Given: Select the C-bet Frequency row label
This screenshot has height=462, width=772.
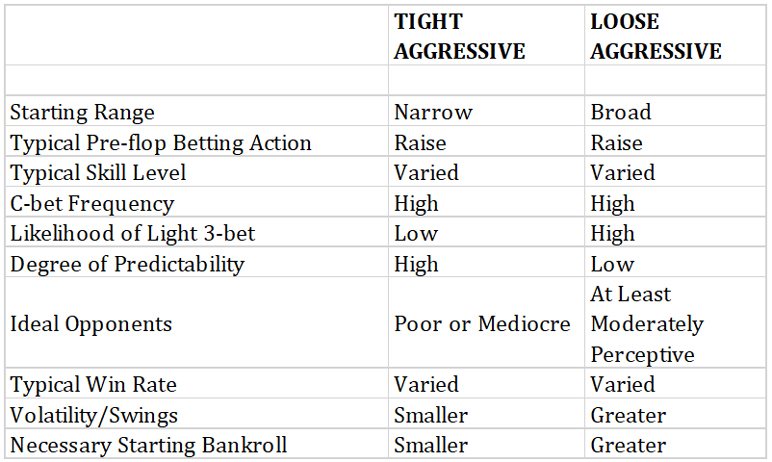Looking at the screenshot, I should [x=91, y=204].
